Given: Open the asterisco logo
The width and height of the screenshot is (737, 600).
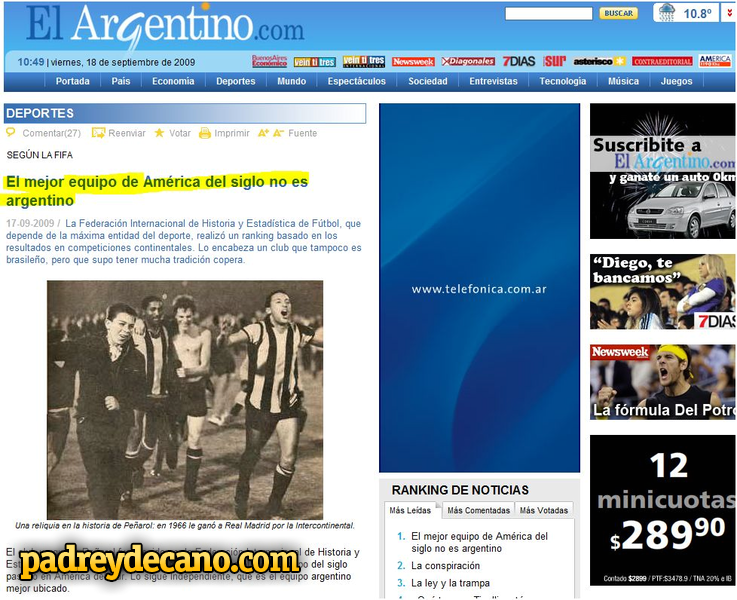Looking at the screenshot, I should (x=599, y=61).
